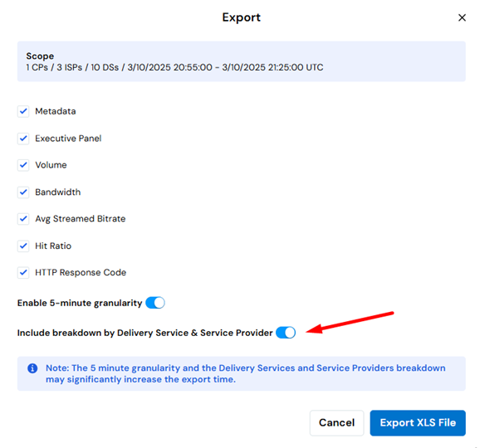Viewport: 485px width, 448px height.
Task: Close the Export dialog with X icon
Action: click(x=462, y=17)
